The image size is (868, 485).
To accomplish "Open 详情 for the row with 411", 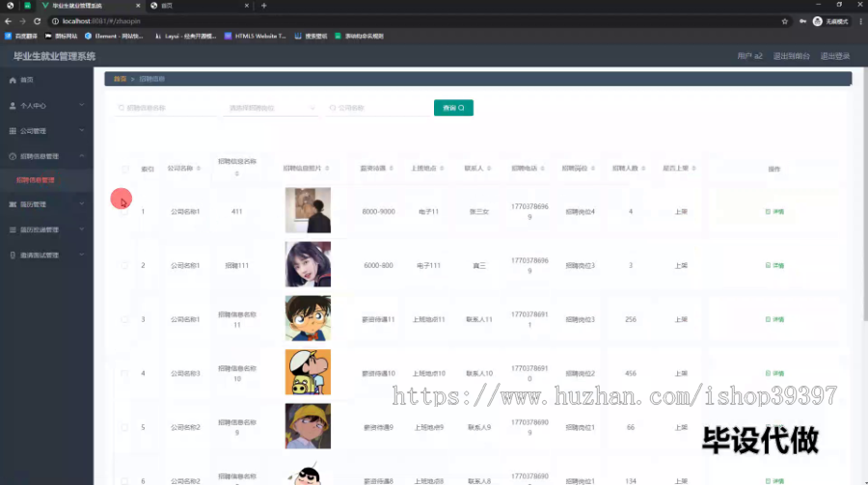I will tap(774, 211).
